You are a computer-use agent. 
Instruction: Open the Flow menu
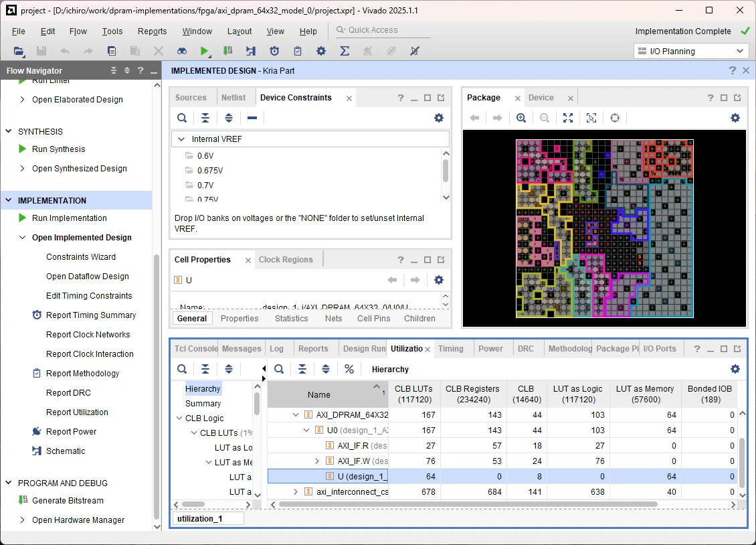tap(78, 31)
